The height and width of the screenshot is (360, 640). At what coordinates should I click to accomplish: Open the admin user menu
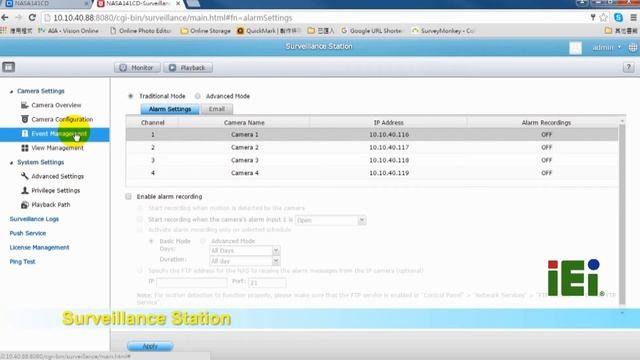[x=606, y=48]
